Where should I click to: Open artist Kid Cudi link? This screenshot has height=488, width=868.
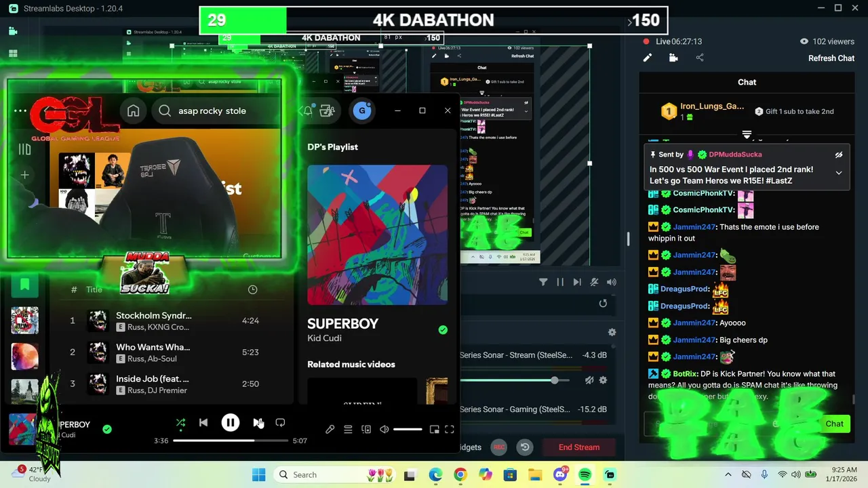(x=324, y=338)
